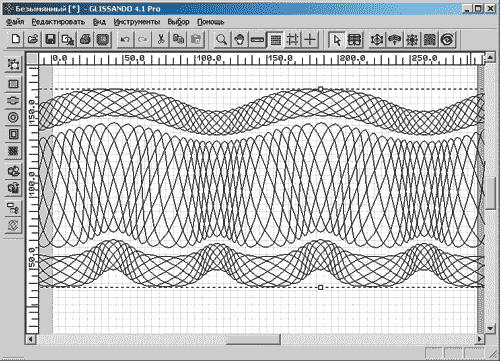Toggle the crosshair cursor button
This screenshot has width=500, height=361.
click(310, 40)
